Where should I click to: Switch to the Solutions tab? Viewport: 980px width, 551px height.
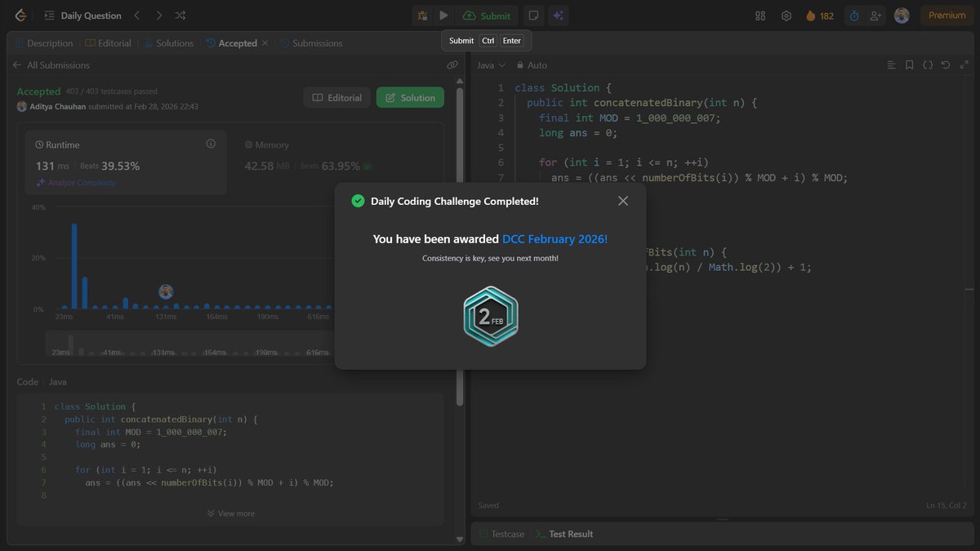(169, 43)
